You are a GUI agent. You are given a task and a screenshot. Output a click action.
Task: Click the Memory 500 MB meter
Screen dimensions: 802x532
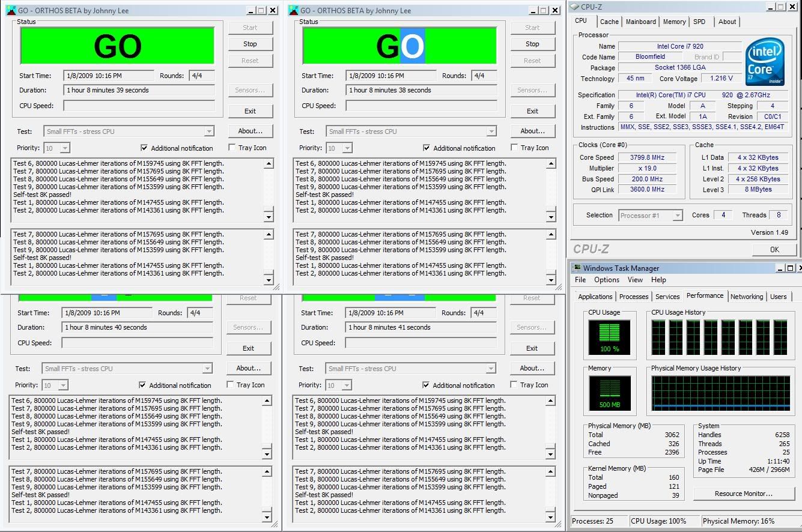coord(609,394)
